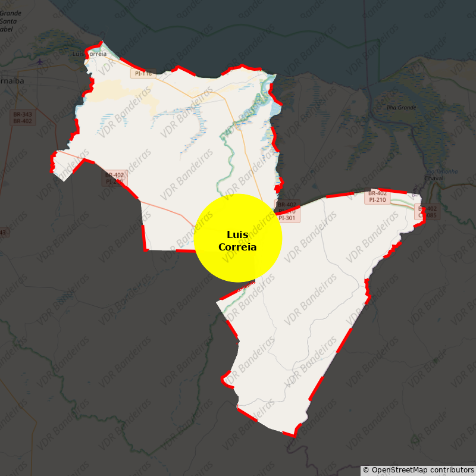
Task: Click the Luís Correia town label on coast
Action: click(x=90, y=54)
